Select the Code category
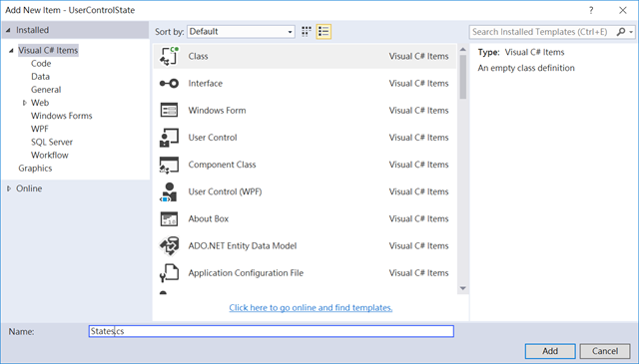This screenshot has height=364, width=639. pyautogui.click(x=41, y=64)
